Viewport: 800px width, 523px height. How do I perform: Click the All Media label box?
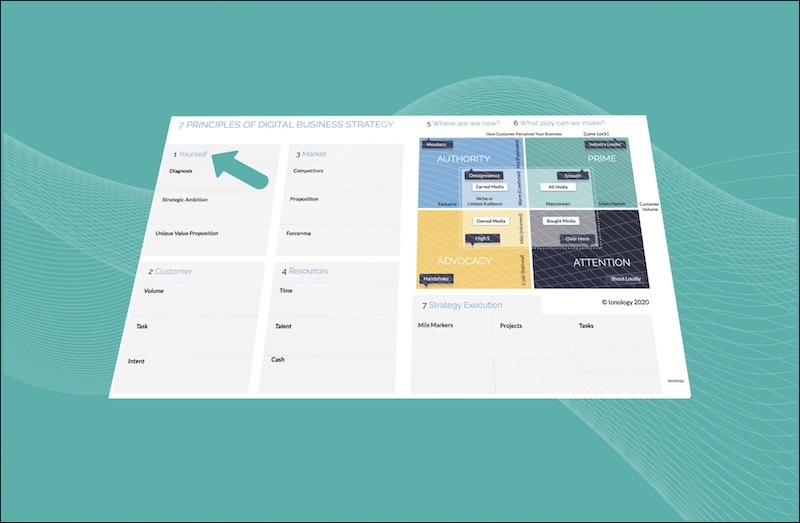(x=557, y=187)
